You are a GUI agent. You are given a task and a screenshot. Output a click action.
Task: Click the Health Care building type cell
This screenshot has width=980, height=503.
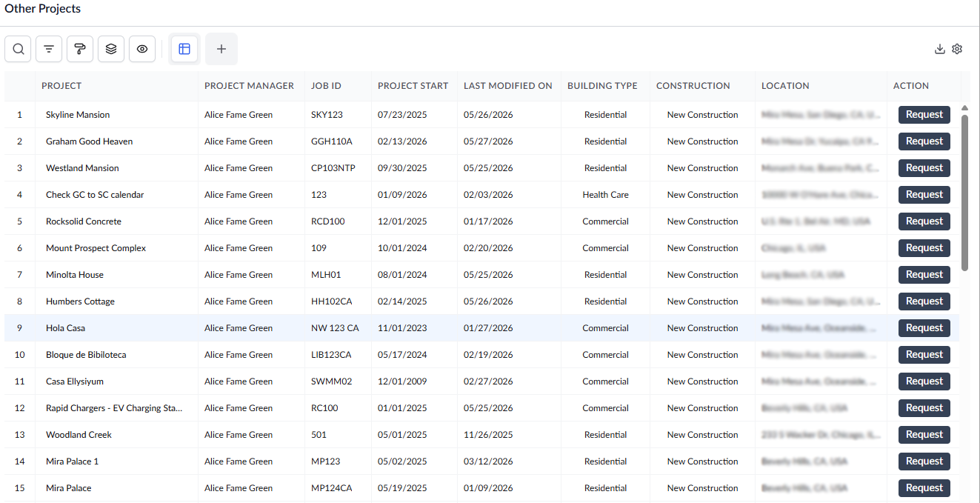pos(605,195)
